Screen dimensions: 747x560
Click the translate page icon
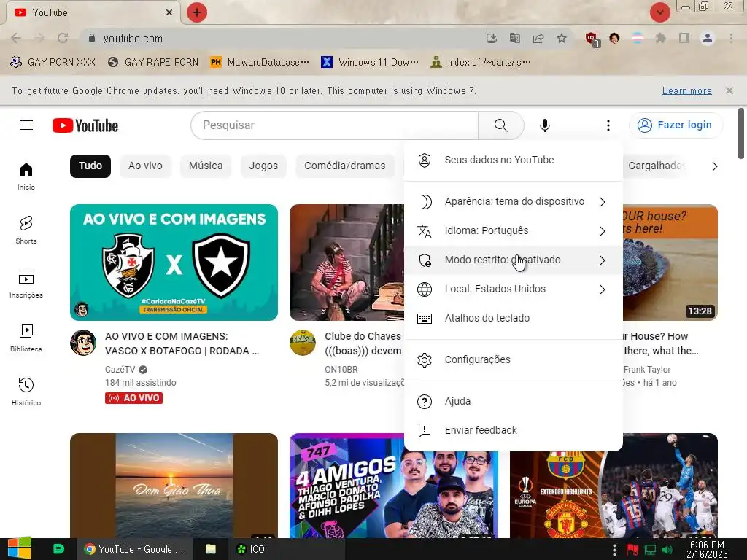click(x=515, y=38)
